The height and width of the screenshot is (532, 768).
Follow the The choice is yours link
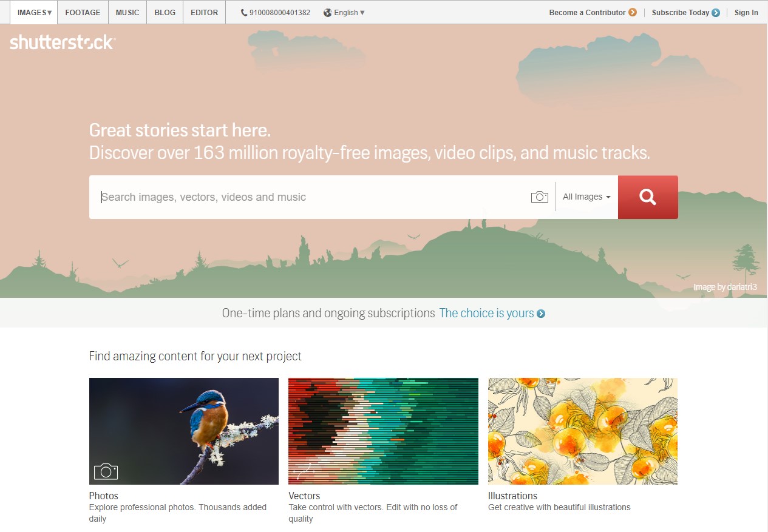[486, 313]
